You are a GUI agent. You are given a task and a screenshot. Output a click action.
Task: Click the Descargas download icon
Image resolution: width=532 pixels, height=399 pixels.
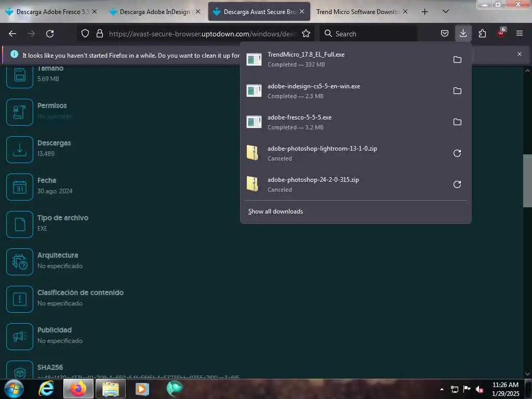[20, 150]
